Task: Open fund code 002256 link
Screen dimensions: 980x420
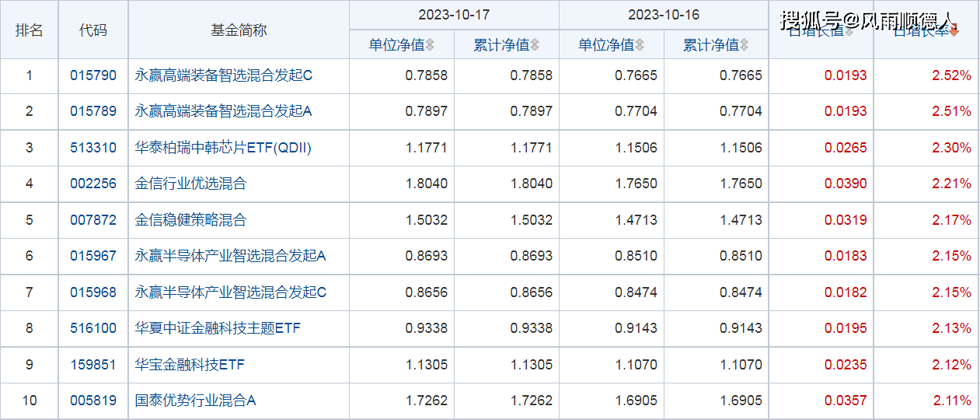Action: click(93, 184)
